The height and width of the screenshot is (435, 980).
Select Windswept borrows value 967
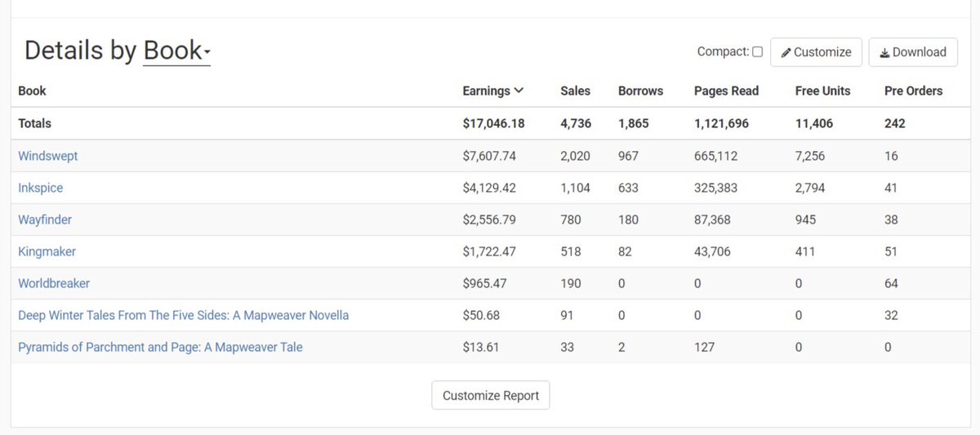tap(628, 155)
